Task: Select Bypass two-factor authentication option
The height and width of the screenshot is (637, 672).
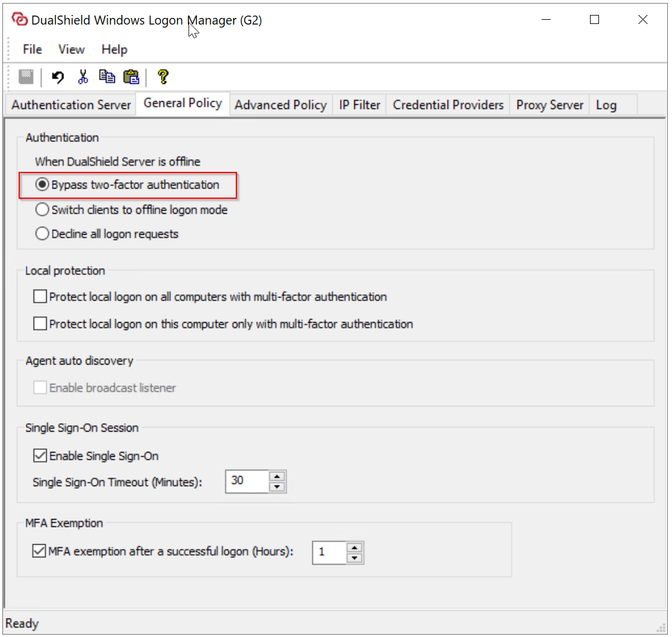Action: [42, 185]
